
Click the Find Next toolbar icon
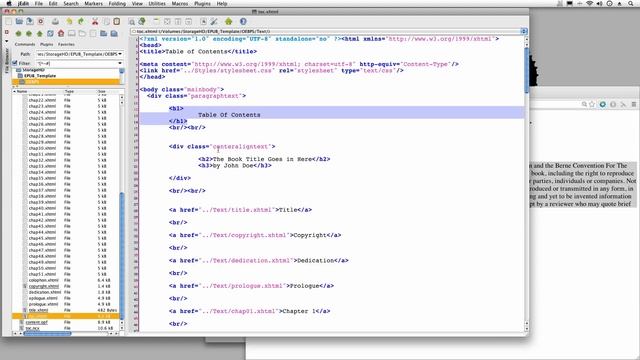click(142, 21)
